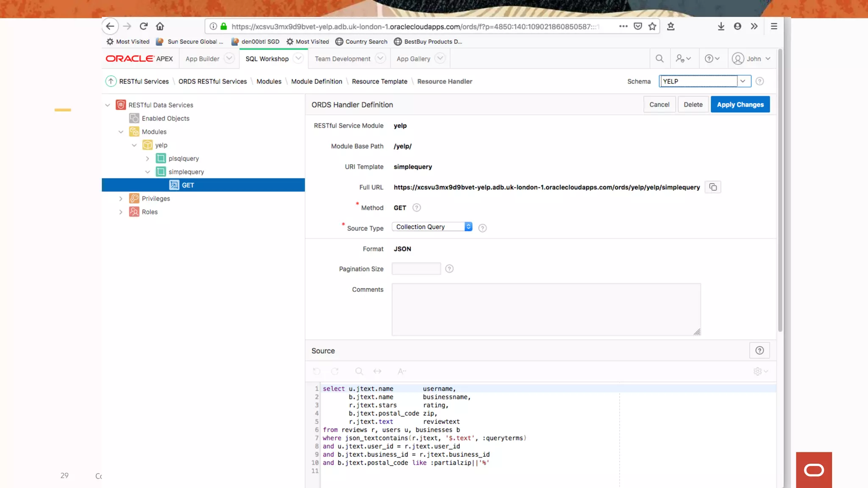This screenshot has height=488, width=868.
Task: Go to the Resource Template breadcrumb link
Action: [x=379, y=81]
